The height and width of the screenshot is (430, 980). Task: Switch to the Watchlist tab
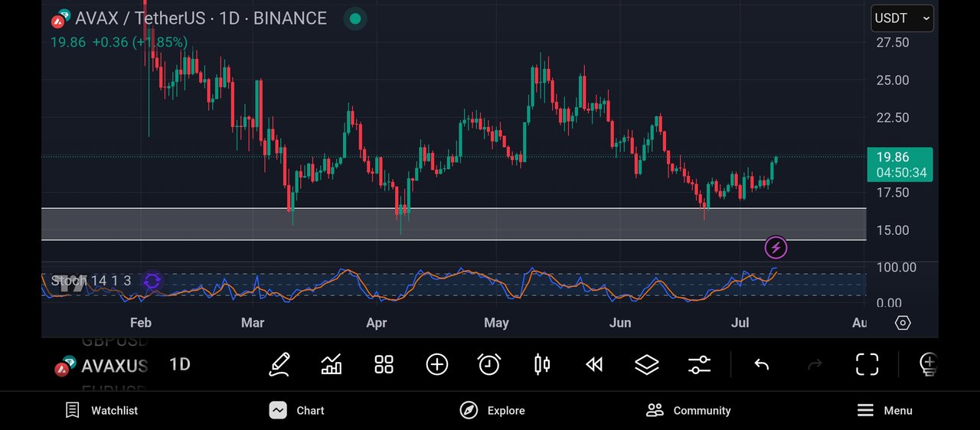pos(102,411)
